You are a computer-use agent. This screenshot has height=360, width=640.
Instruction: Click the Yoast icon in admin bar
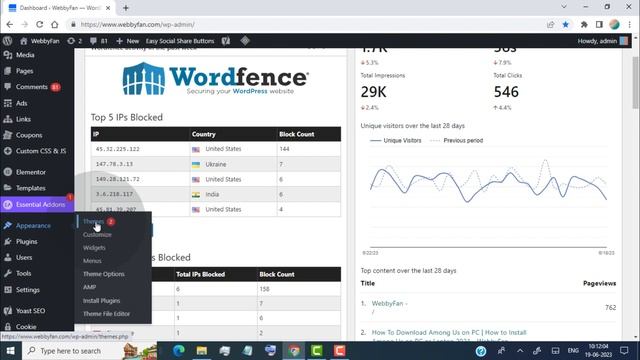226,41
